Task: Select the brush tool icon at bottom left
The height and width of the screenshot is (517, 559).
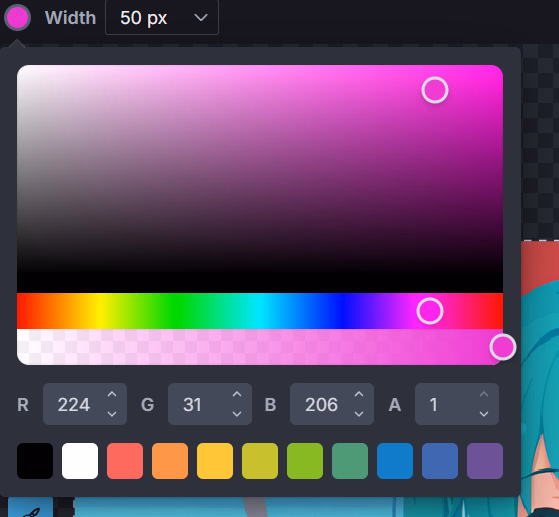Action: [31, 508]
